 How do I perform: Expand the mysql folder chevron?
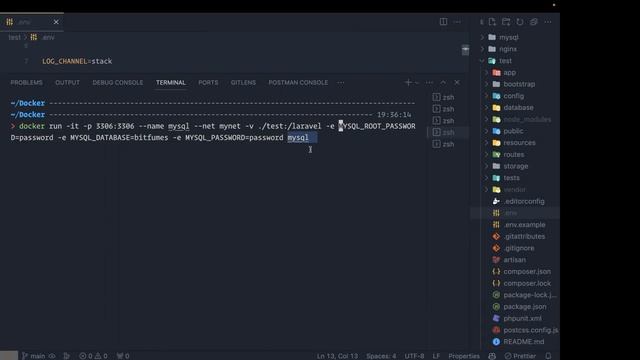[x=482, y=37]
